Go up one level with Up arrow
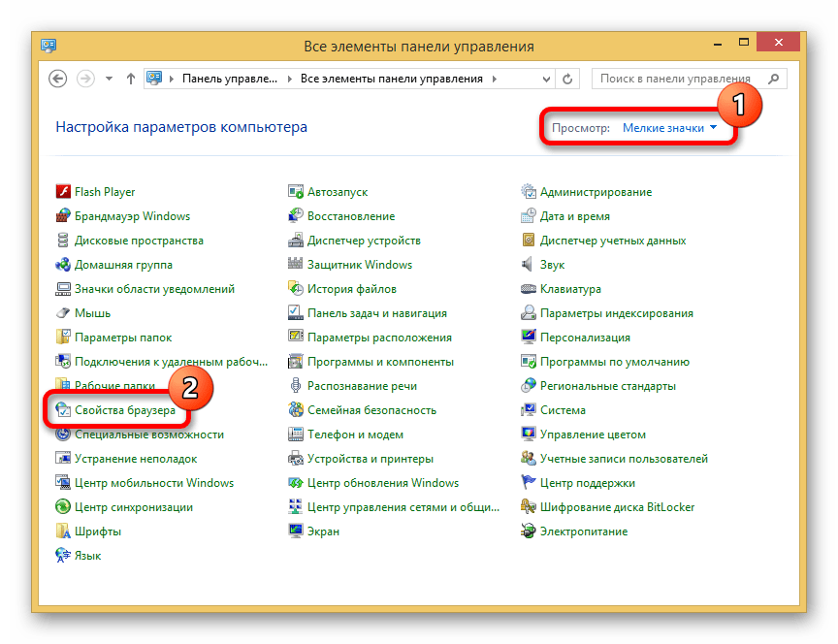This screenshot has height=644, width=838. [130, 79]
